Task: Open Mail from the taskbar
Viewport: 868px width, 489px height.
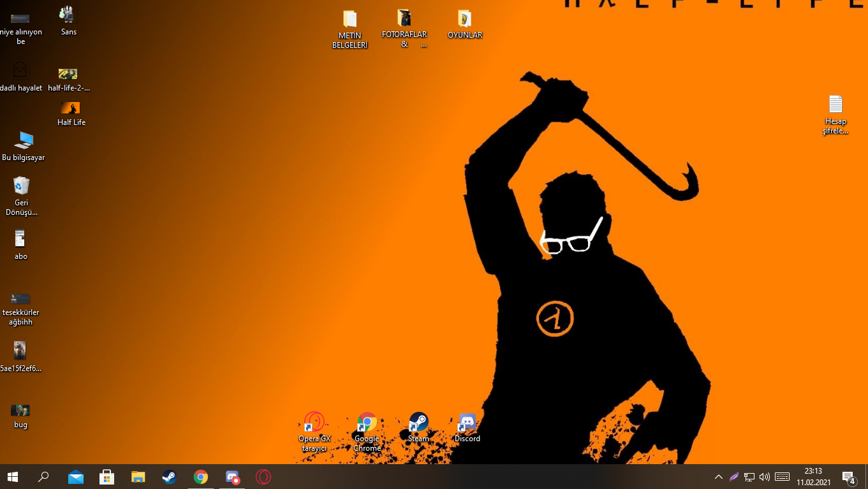Action: (76, 477)
